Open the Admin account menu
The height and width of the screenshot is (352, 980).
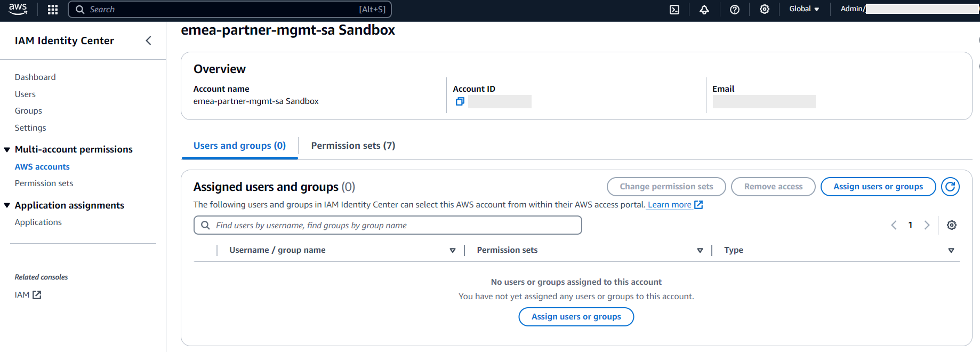tap(909, 9)
